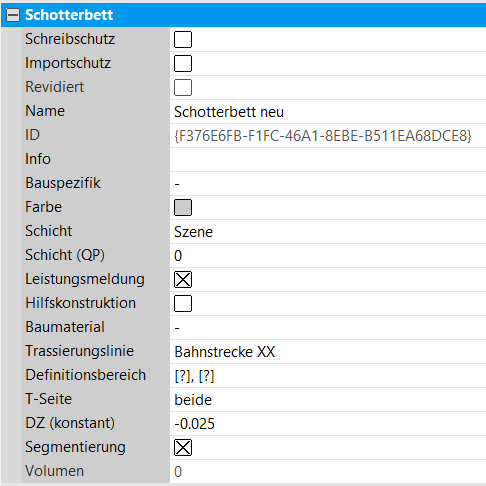Toggle the Revidiert checkbox
Image resolution: width=486 pixels, height=486 pixels.
point(183,87)
